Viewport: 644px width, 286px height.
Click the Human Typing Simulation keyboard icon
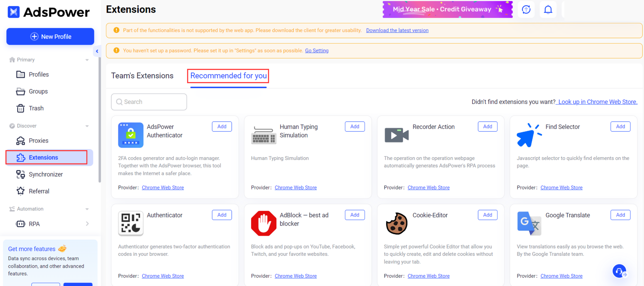264,135
